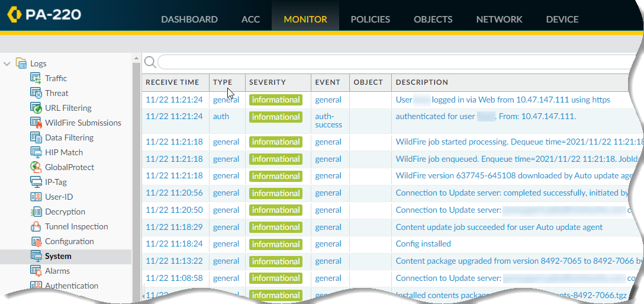
Task: Click the search magnifier icon
Action: 150,62
